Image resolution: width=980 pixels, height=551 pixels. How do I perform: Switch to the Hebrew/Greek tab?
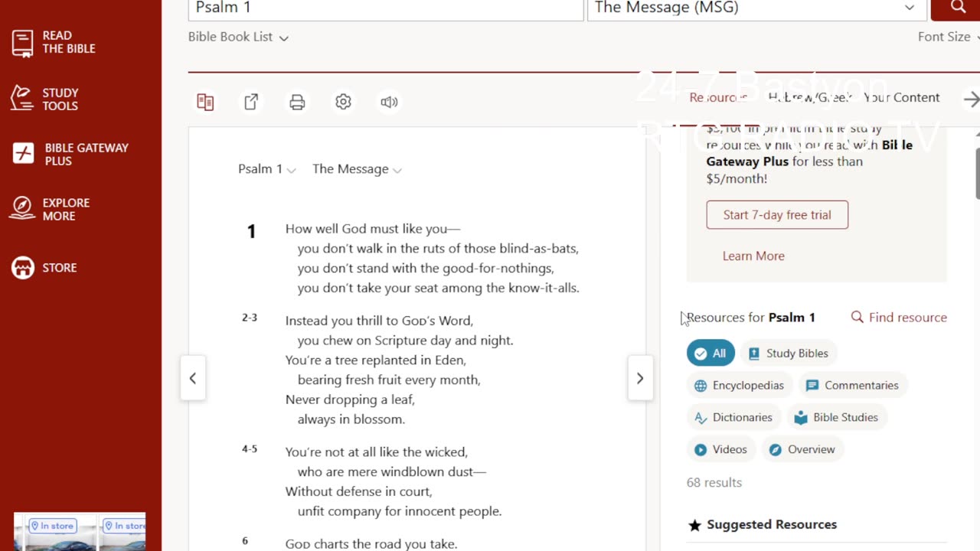[810, 97]
